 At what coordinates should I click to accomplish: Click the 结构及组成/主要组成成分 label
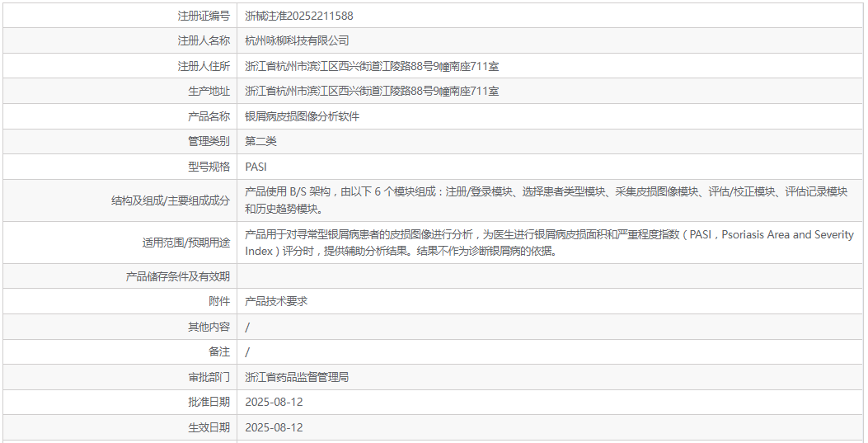tap(171, 200)
